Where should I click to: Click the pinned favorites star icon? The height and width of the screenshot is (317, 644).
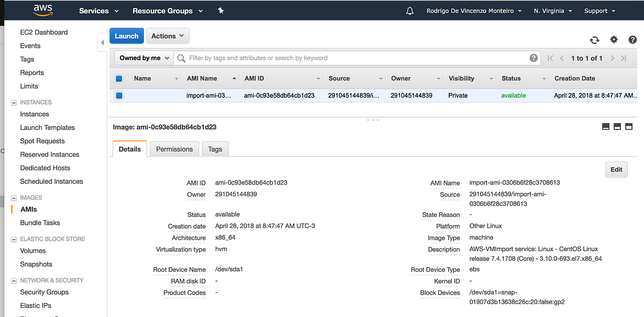coord(221,10)
